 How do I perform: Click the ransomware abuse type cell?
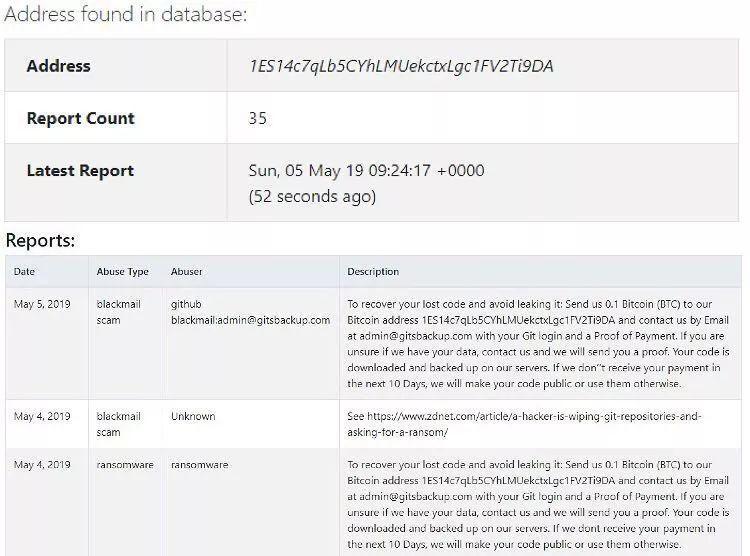click(x=125, y=465)
